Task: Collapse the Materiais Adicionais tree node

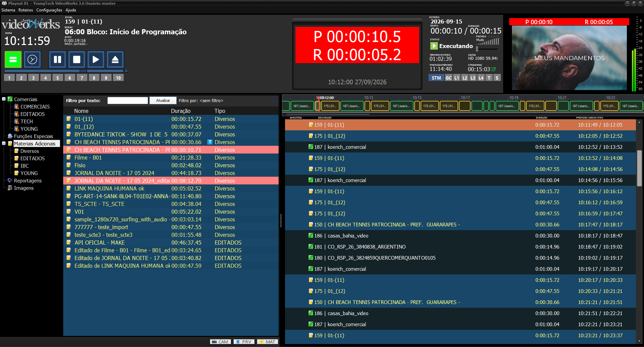Action: [x=4, y=143]
